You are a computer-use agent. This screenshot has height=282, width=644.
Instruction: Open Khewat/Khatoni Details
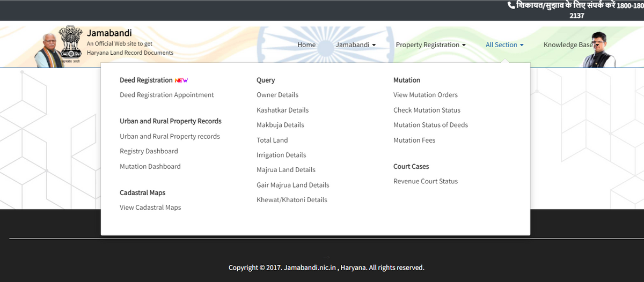(292, 200)
